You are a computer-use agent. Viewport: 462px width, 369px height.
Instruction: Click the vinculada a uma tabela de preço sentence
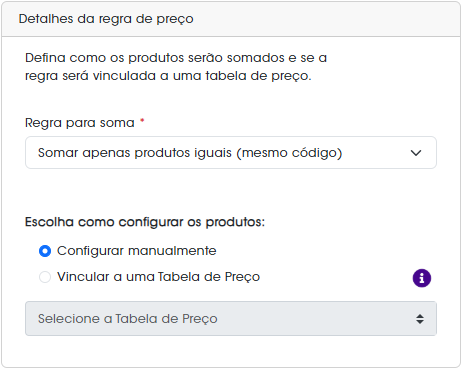coord(202,76)
